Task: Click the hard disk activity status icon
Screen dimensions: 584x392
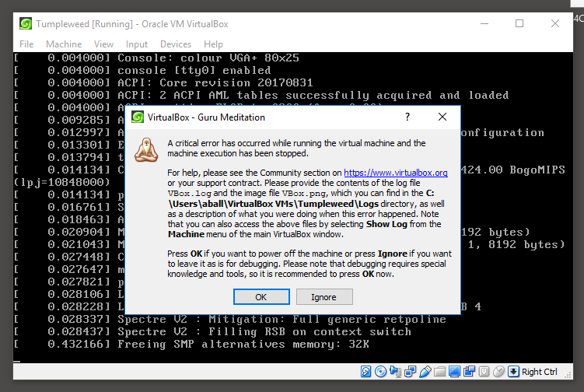Action: tap(365, 372)
